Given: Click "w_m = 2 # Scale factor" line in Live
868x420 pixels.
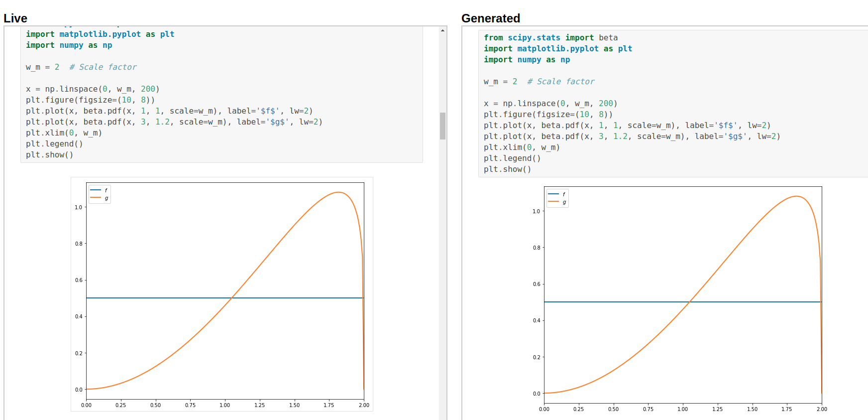Looking at the screenshot, I should (81, 67).
